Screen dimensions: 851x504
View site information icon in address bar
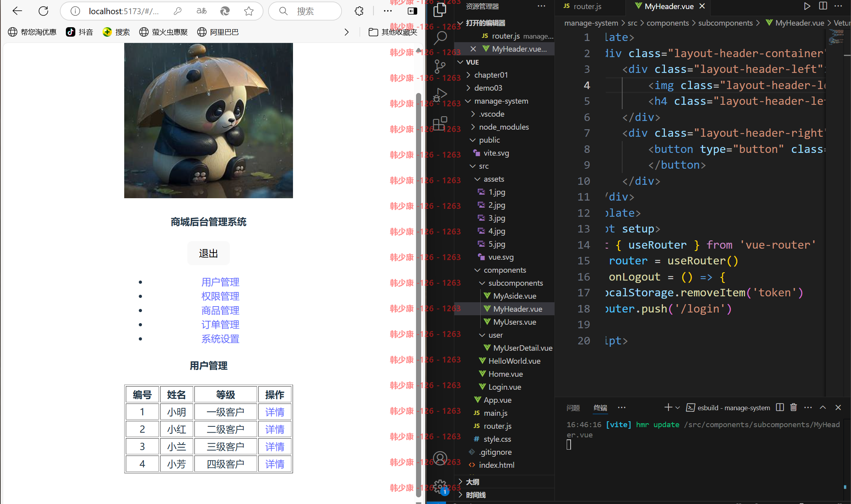point(75,11)
